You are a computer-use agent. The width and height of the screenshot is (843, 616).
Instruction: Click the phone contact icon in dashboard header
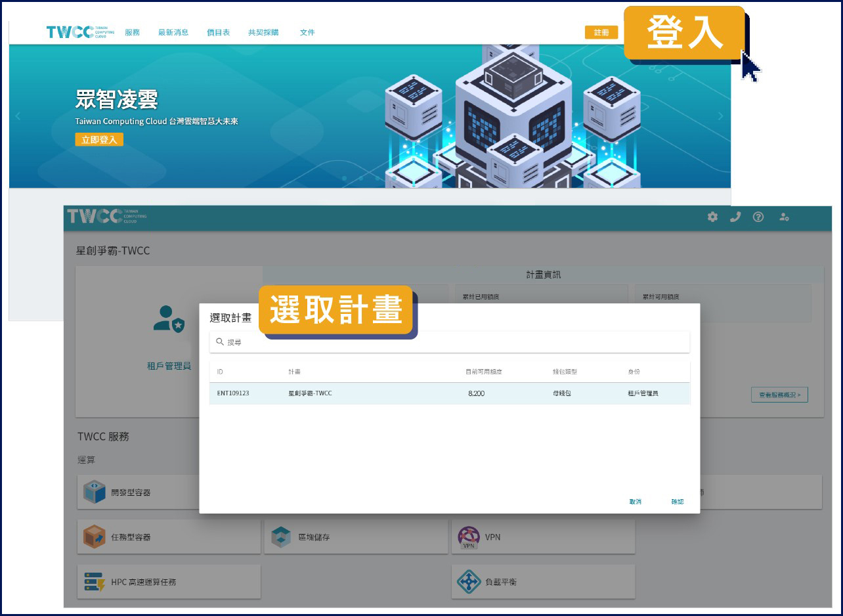(735, 217)
